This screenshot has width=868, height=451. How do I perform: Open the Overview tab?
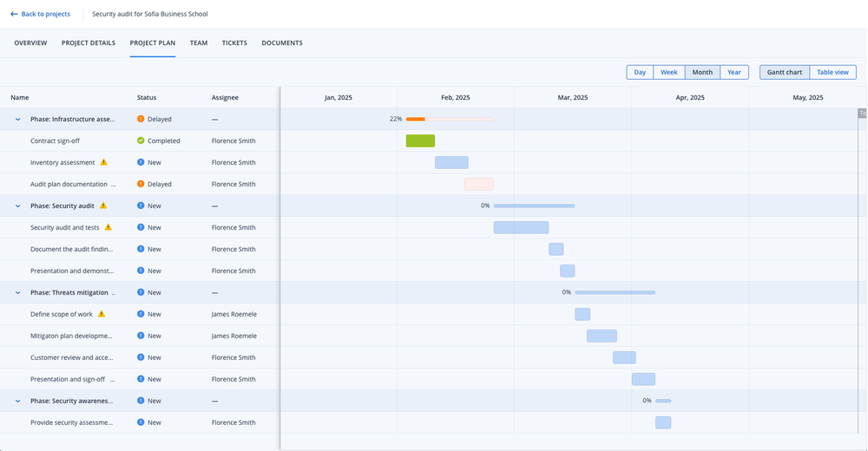coord(30,42)
